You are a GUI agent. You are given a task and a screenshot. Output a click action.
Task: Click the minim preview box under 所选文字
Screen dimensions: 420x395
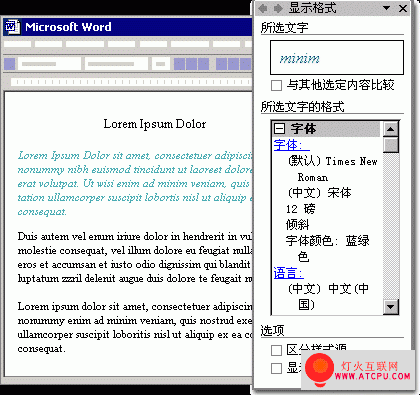click(x=337, y=57)
